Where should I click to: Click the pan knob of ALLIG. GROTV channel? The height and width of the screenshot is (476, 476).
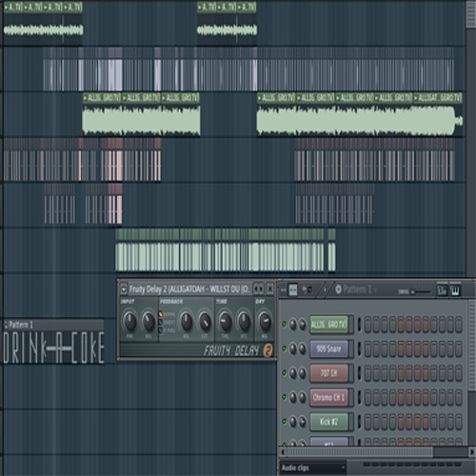pos(293,325)
